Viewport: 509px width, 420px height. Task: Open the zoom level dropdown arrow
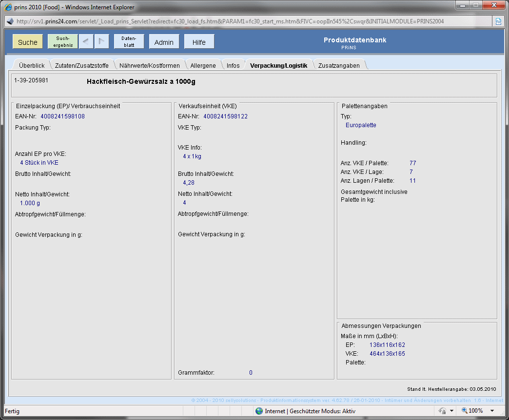click(492, 411)
